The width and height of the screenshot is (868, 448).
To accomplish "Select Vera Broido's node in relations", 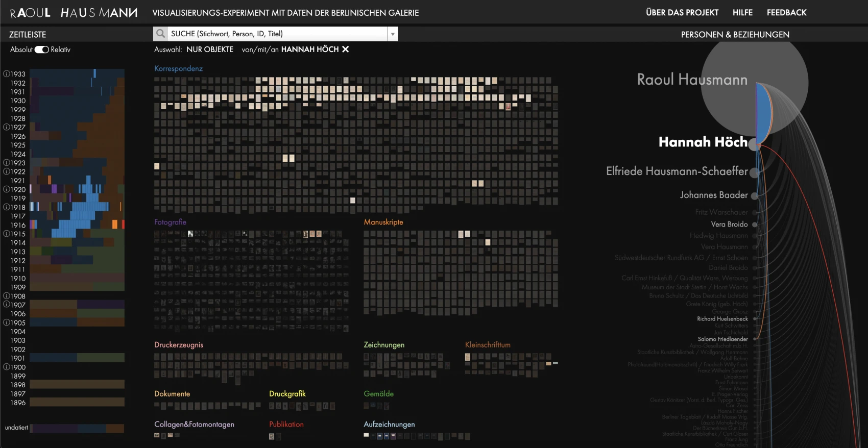I will [755, 225].
